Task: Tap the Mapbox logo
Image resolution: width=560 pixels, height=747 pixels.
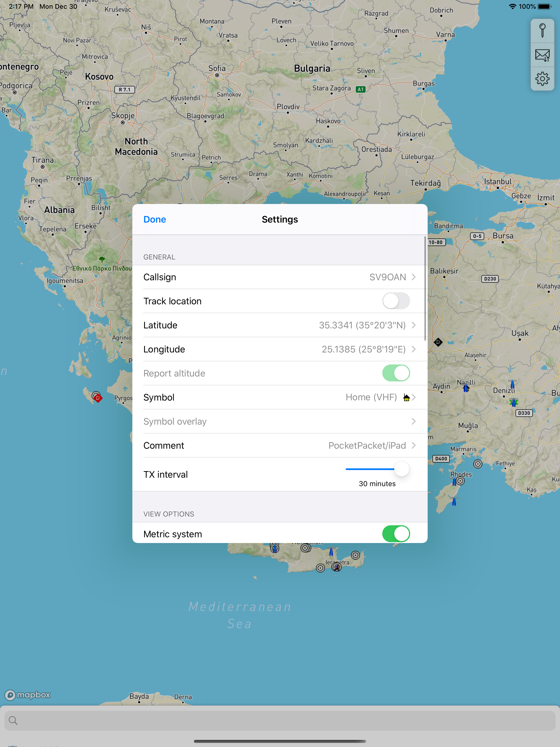Action: 28,695
